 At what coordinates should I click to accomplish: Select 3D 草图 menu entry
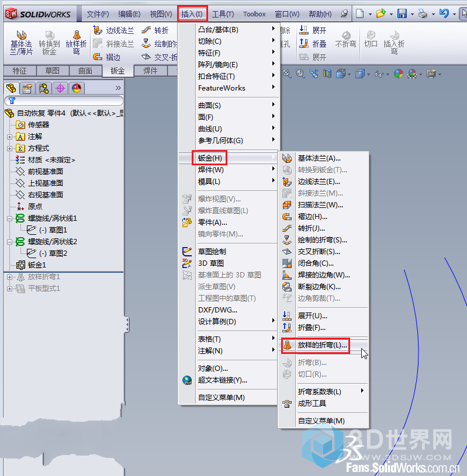pos(229,263)
